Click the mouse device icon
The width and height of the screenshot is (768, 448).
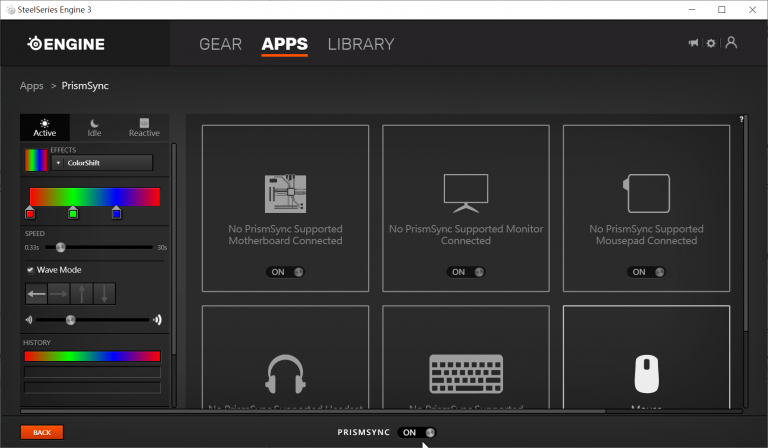[x=647, y=374]
